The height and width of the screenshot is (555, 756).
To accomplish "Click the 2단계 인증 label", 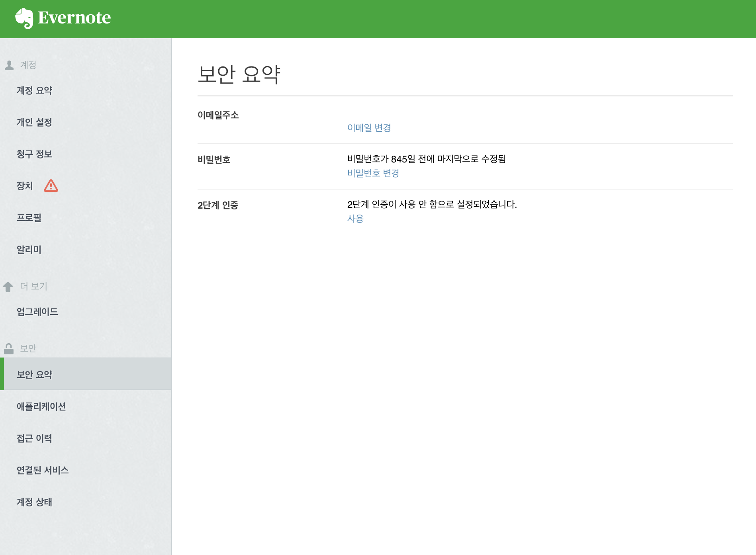I will 218,205.
